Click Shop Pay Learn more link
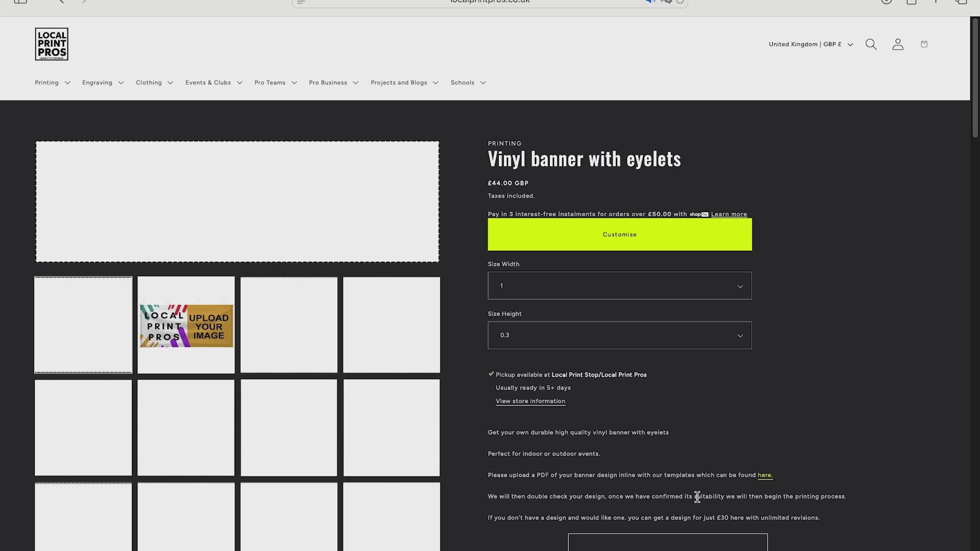The image size is (980, 551). [728, 214]
